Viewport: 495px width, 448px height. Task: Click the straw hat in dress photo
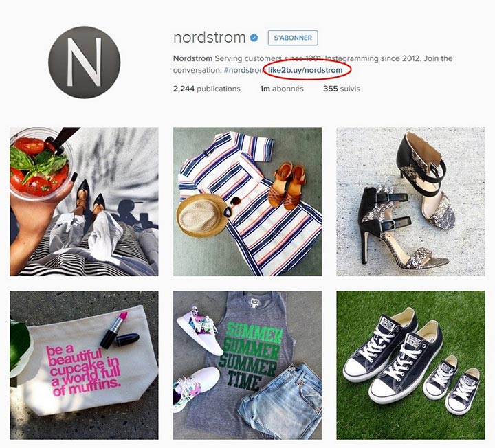pyautogui.click(x=202, y=216)
